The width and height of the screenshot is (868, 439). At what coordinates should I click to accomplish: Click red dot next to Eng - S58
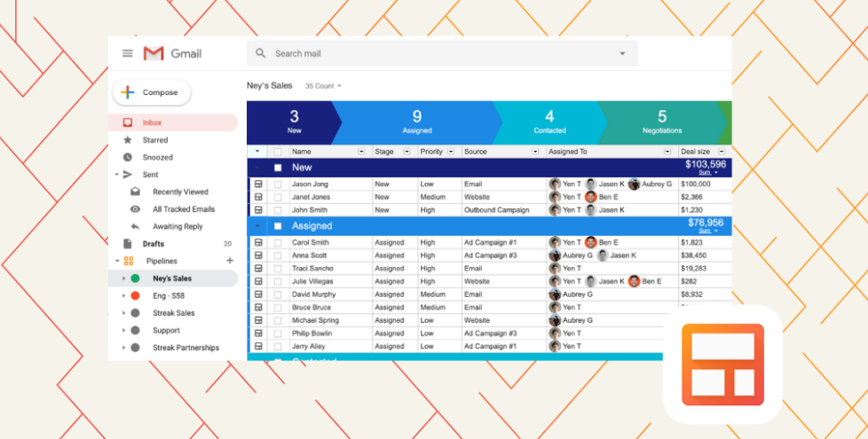tap(135, 296)
